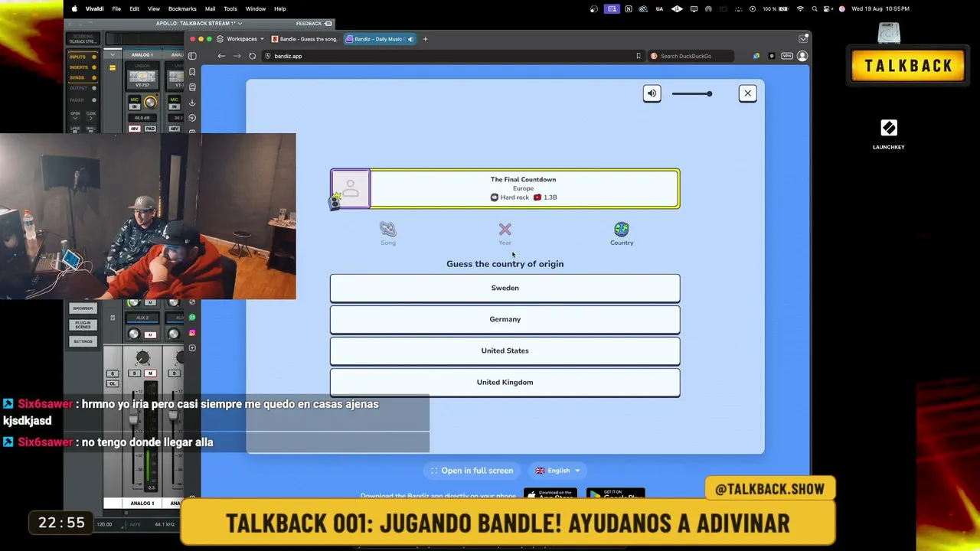Screen dimensions: 980x551
Task: Open the Wi-Fi menu bar icon
Action: [800, 8]
